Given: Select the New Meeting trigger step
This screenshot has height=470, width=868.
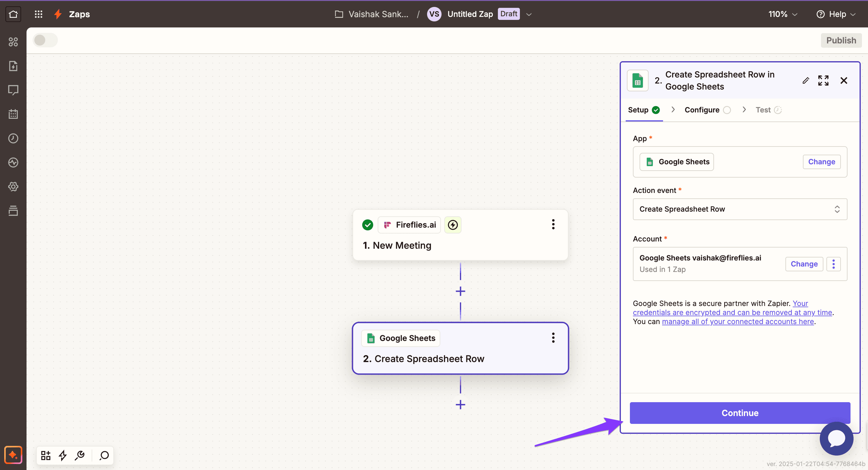Looking at the screenshot, I should coord(460,235).
